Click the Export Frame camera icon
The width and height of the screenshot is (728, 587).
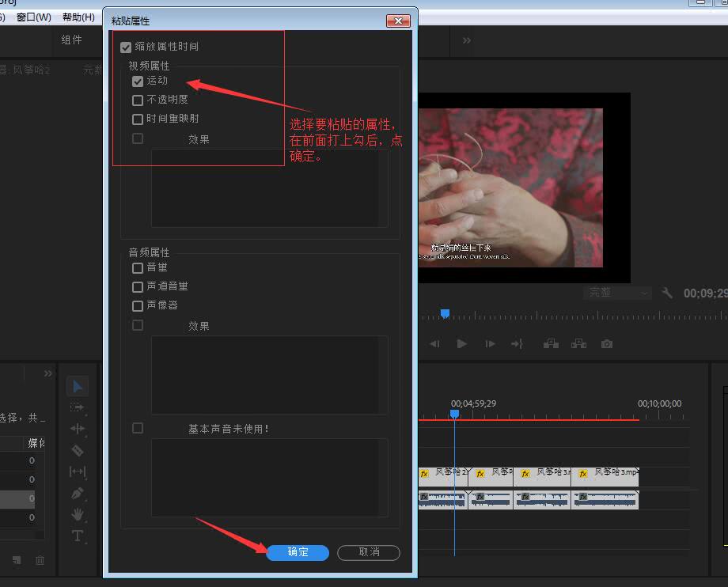pos(606,344)
